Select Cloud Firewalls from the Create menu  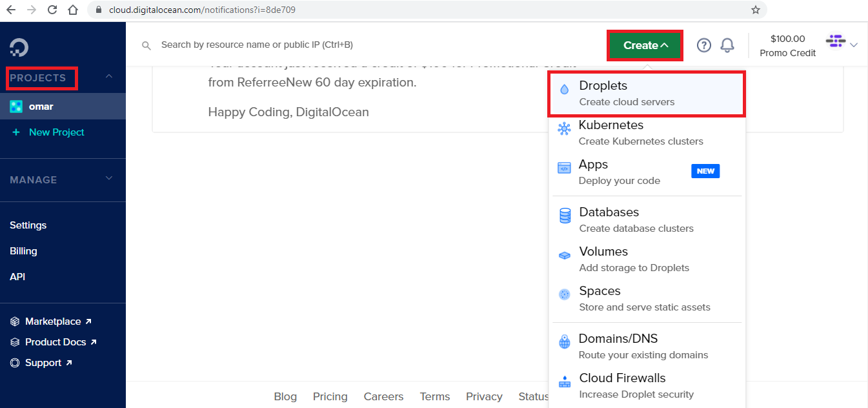(x=647, y=386)
